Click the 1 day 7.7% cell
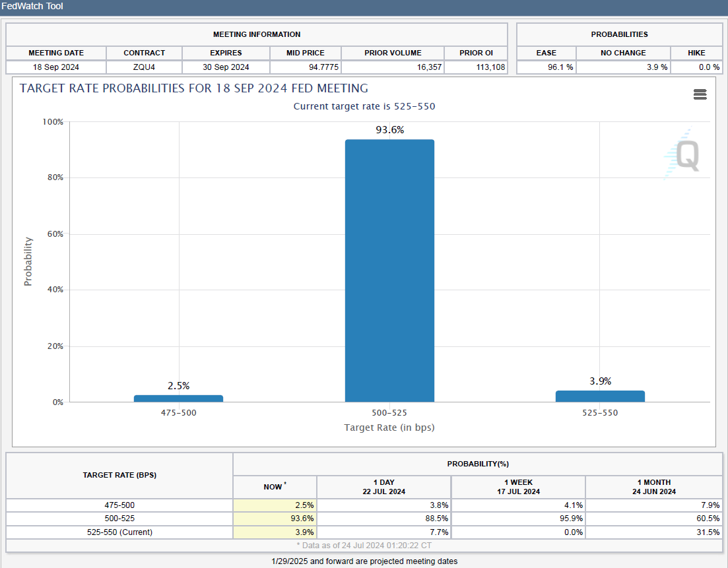The image size is (728, 568). [x=383, y=532]
